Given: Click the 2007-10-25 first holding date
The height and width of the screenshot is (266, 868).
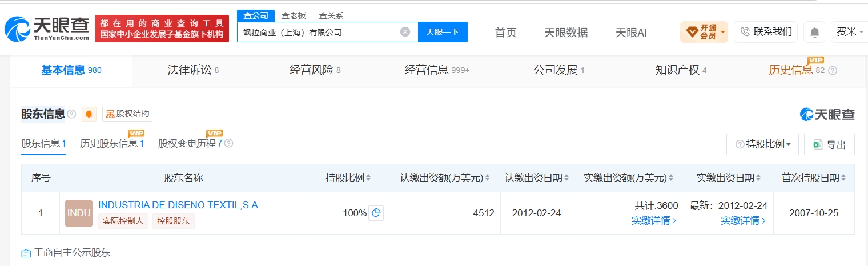Looking at the screenshot, I should pyautogui.click(x=814, y=213).
